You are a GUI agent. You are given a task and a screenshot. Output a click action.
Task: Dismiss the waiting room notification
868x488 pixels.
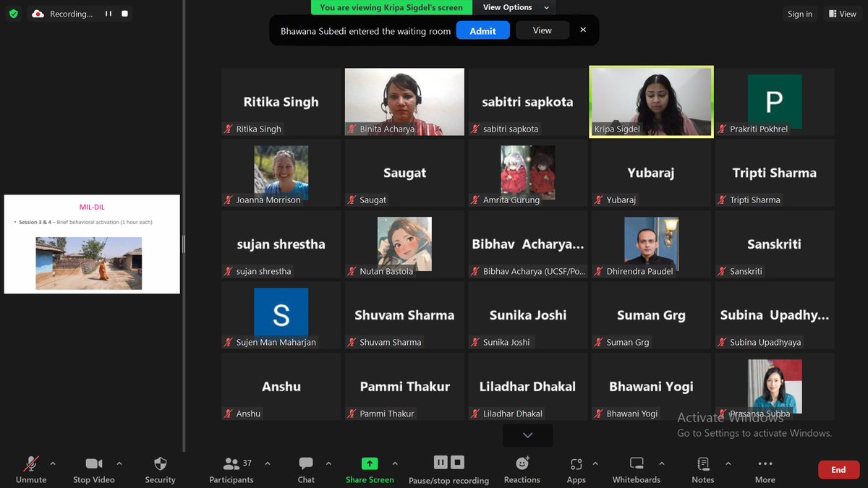583,30
